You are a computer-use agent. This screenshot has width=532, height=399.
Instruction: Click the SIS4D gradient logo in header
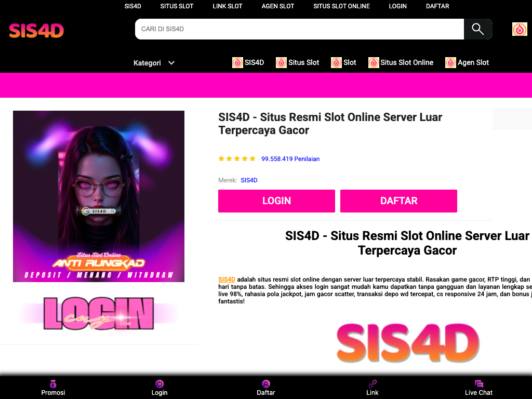(36, 31)
